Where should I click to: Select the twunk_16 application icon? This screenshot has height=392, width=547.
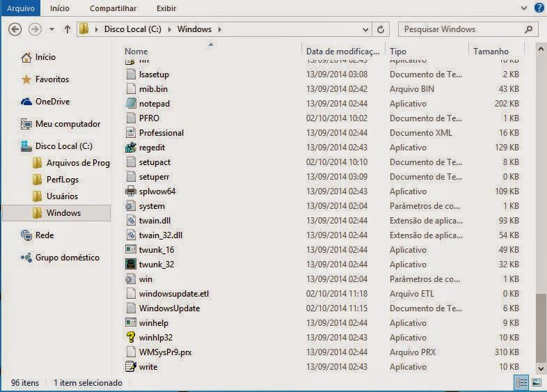point(131,250)
